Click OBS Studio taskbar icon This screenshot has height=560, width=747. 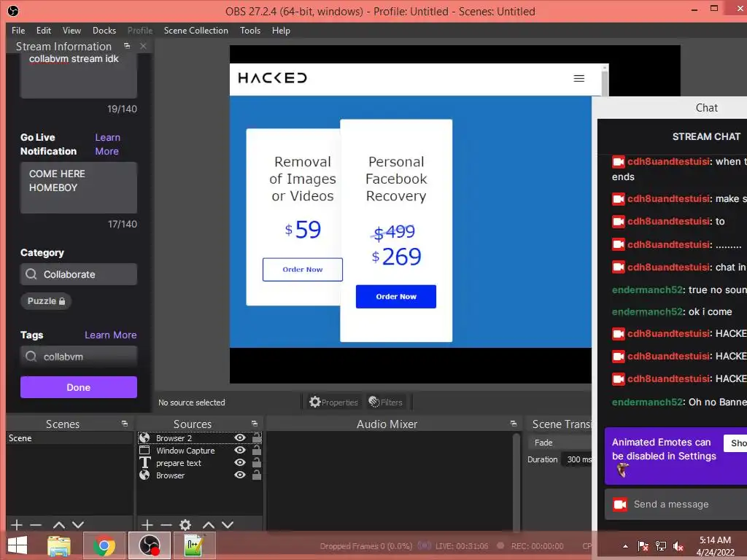point(149,545)
